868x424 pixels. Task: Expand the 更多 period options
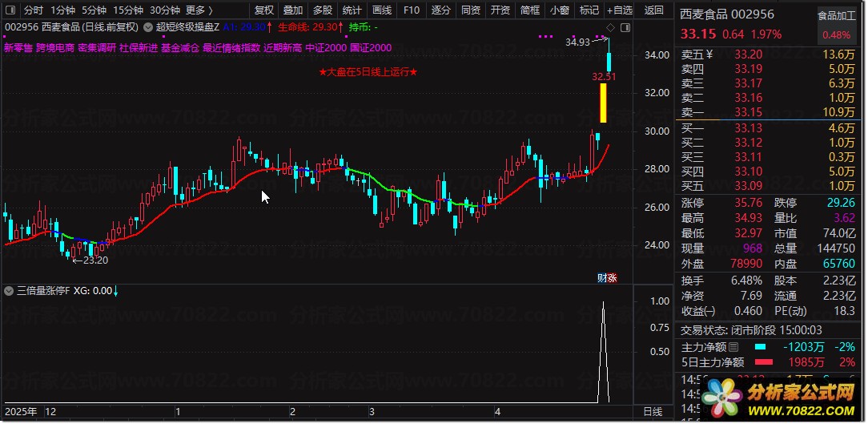coord(199,10)
